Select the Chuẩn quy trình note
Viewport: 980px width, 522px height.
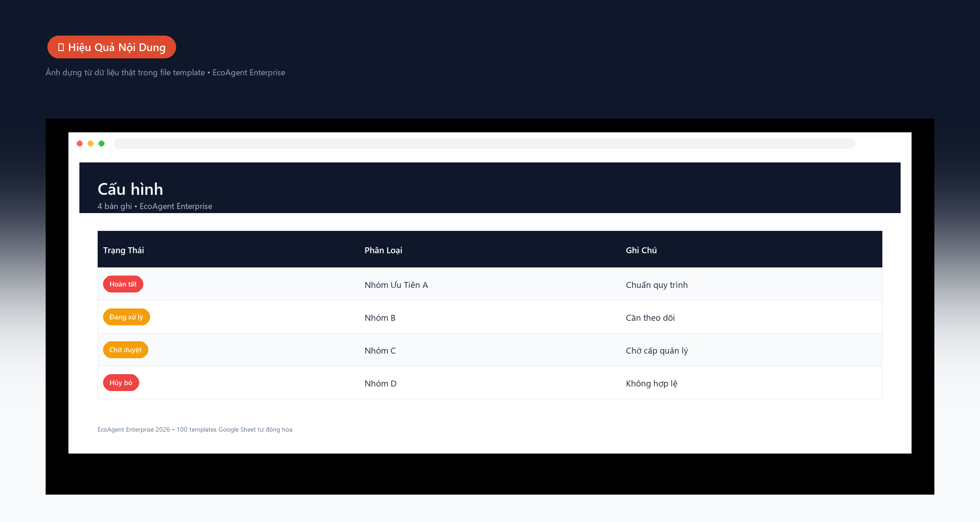(x=657, y=285)
